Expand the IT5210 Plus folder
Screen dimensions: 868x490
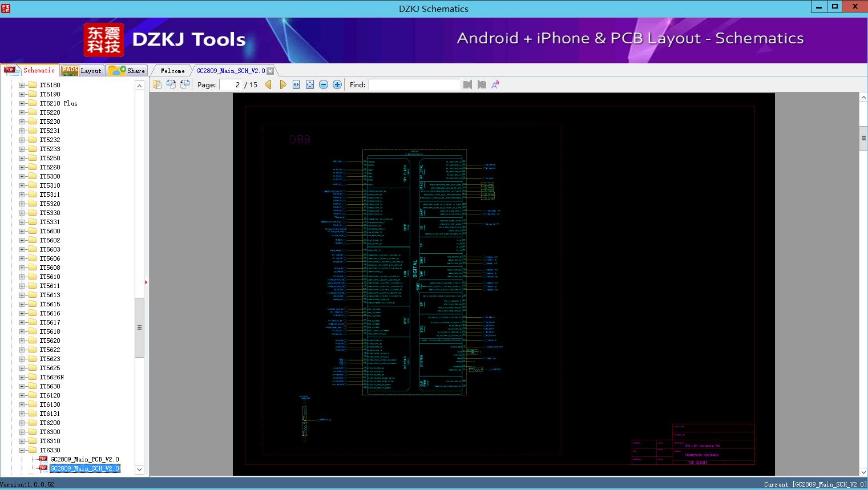click(x=22, y=103)
